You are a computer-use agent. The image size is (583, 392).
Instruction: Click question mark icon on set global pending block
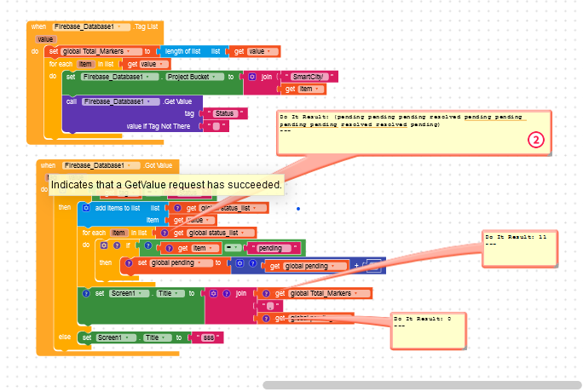click(130, 263)
